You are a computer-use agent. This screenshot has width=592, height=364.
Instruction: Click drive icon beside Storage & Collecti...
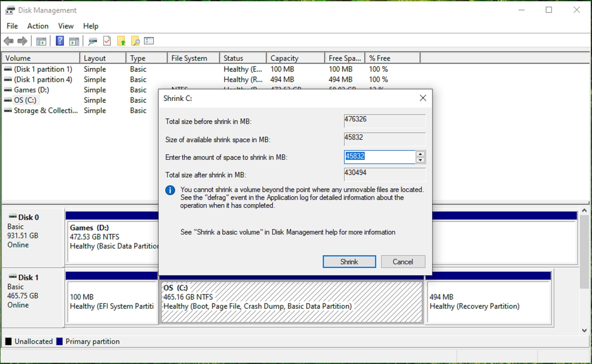[8, 111]
